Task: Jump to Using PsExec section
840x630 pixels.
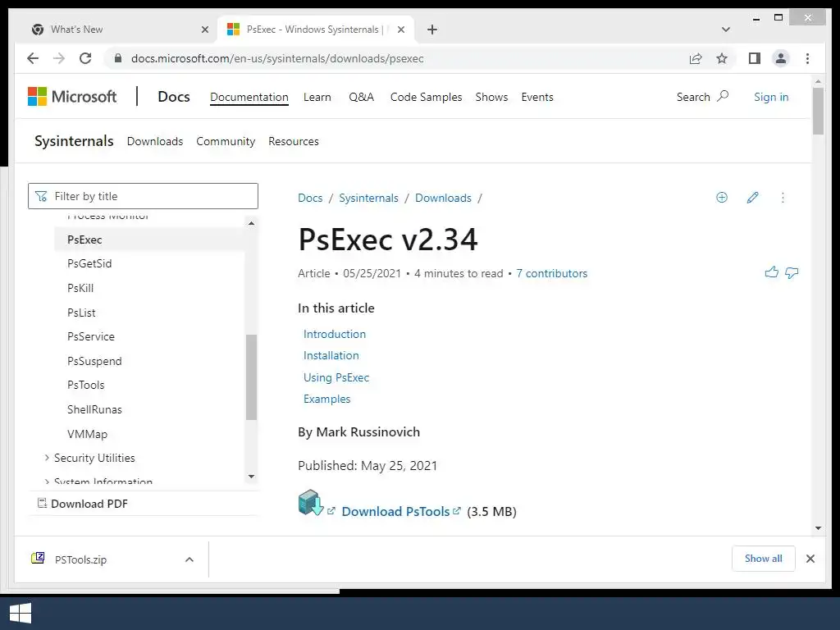Action: coord(336,377)
